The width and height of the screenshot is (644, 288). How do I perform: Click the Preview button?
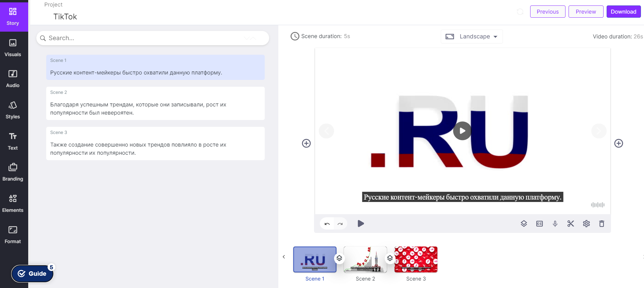(x=586, y=12)
